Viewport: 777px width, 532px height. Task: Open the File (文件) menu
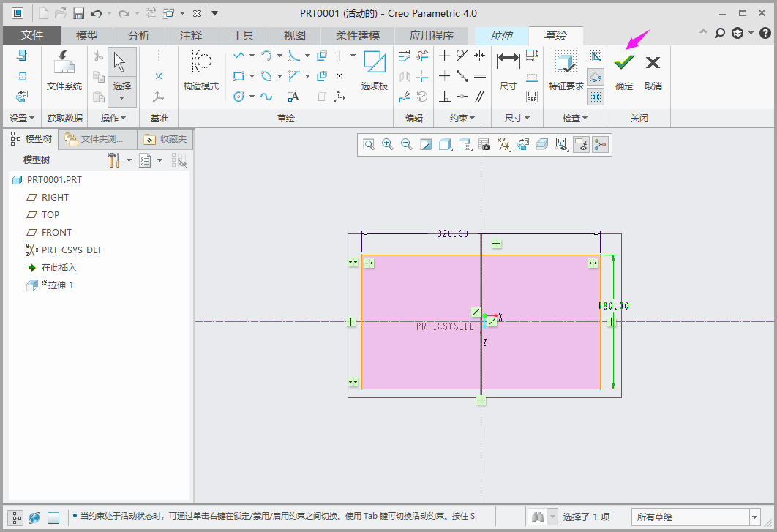pos(31,35)
